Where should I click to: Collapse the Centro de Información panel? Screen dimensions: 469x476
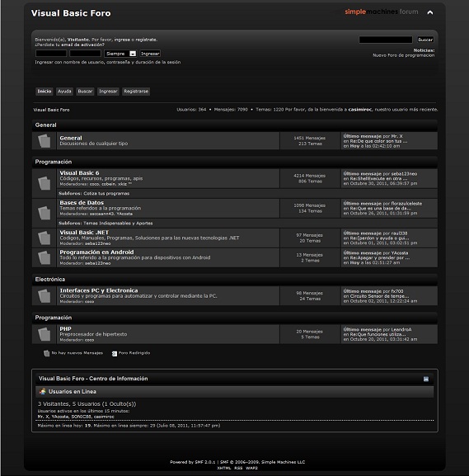tap(426, 379)
